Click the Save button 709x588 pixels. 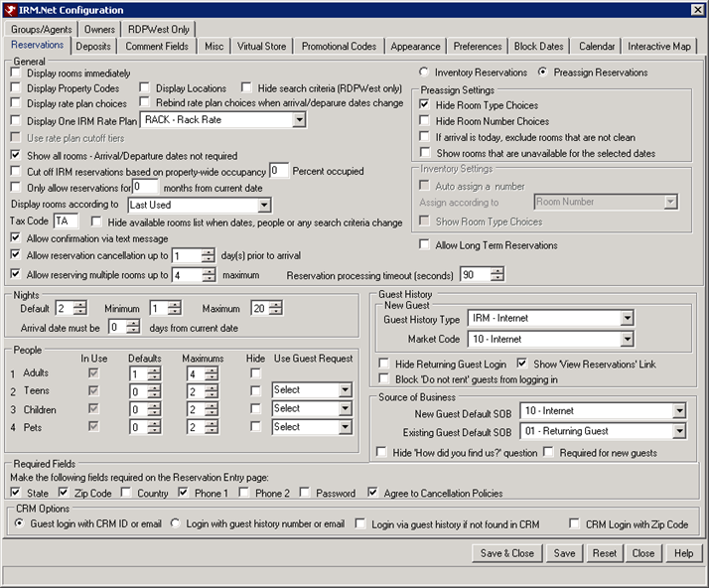[564, 553]
